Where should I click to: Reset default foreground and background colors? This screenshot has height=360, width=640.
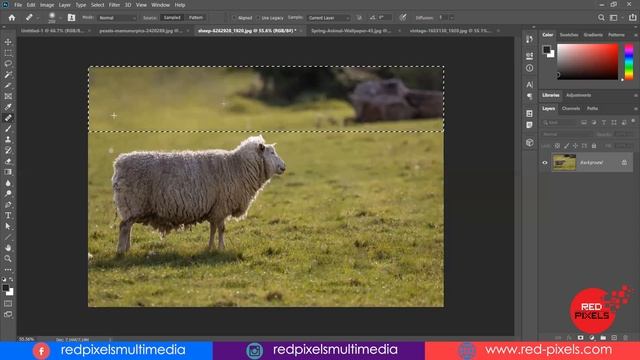4,280
